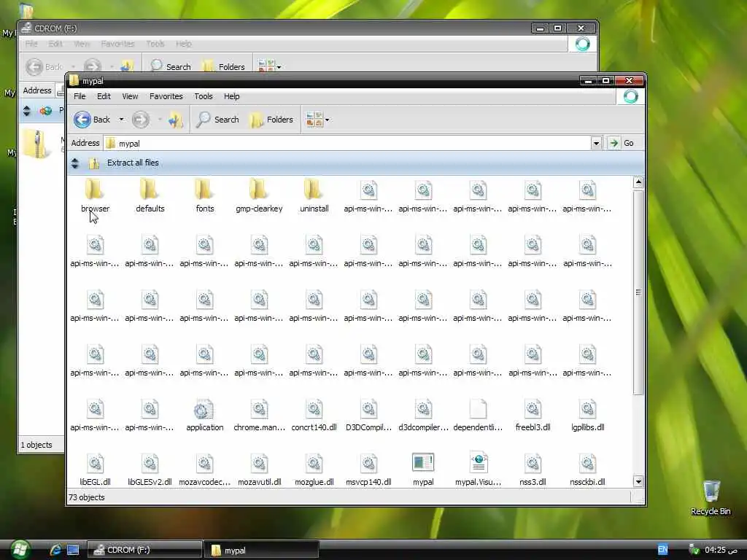Select libGLESv2.dll file
747x560 pixels.
[150, 470]
